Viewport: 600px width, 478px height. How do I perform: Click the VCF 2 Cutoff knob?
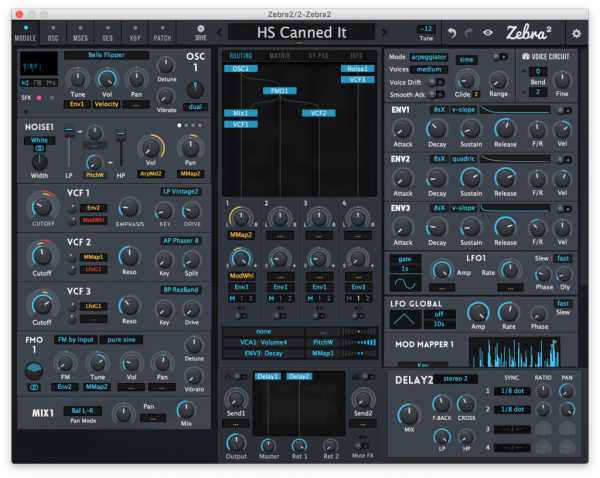point(42,256)
